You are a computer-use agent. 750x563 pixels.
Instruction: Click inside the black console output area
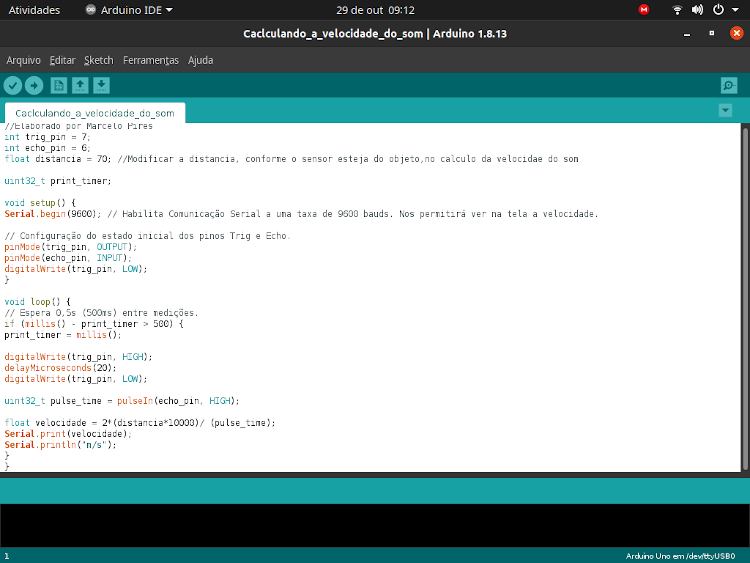click(x=375, y=525)
